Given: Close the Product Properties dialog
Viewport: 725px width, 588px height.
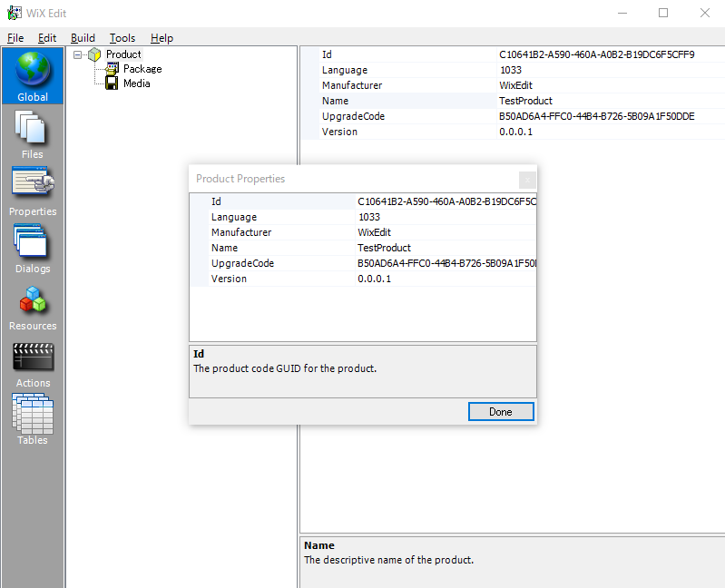Looking at the screenshot, I should (527, 180).
